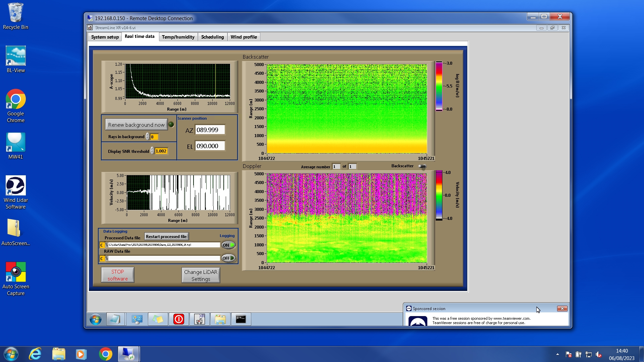Click Change LiDAR Settings button
The height and width of the screenshot is (362, 644).
(x=201, y=275)
